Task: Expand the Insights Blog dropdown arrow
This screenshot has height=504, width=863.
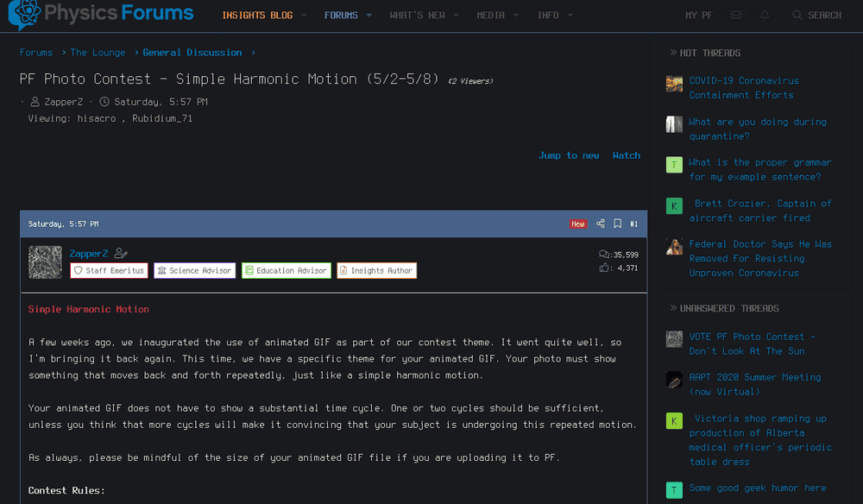Action: click(x=304, y=16)
